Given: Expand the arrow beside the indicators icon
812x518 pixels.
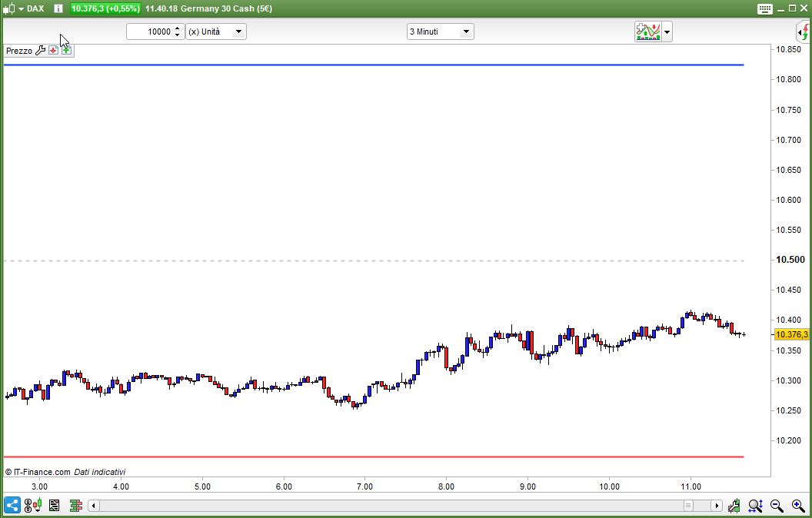Looking at the screenshot, I should (x=667, y=32).
